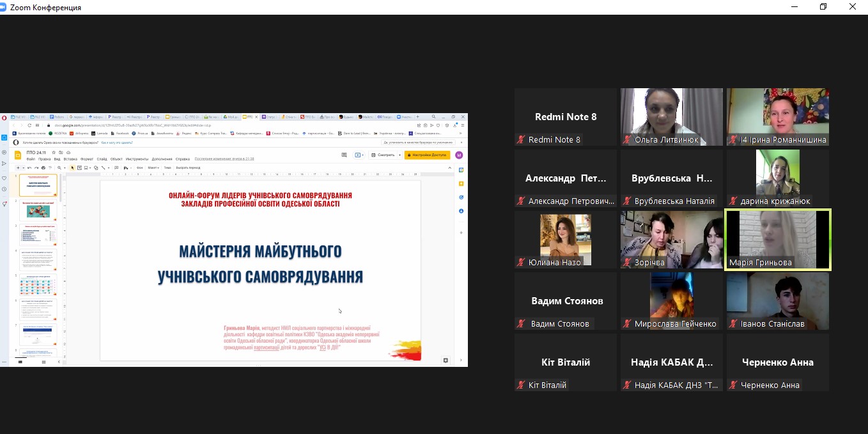The width and height of the screenshot is (868, 434).
Task: Switch to filmstrip view at panel bottom
Action: click(20, 361)
